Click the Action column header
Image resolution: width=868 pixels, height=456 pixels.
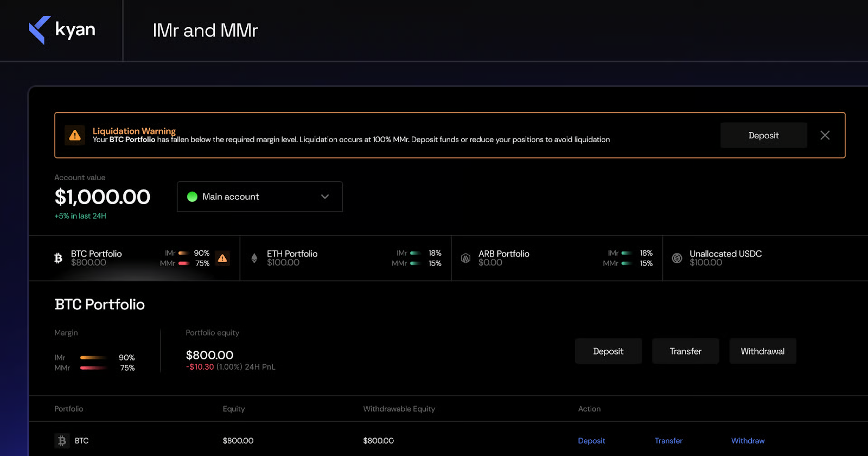[x=589, y=409]
